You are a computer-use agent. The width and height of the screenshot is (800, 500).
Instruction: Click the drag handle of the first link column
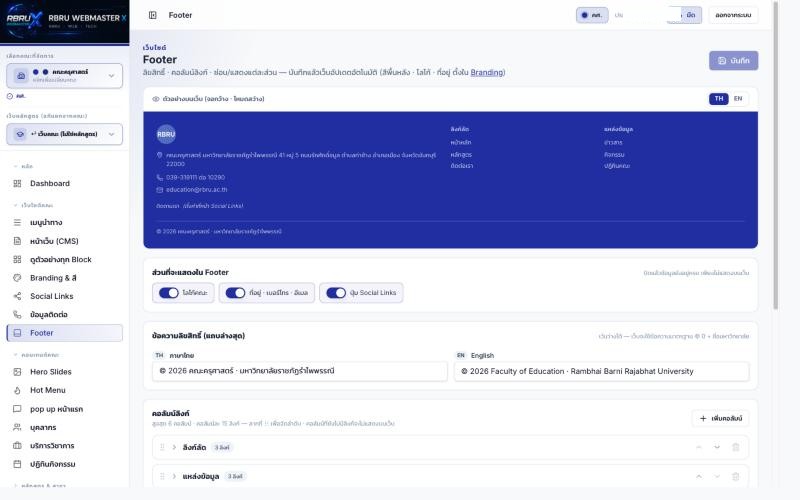click(162, 447)
